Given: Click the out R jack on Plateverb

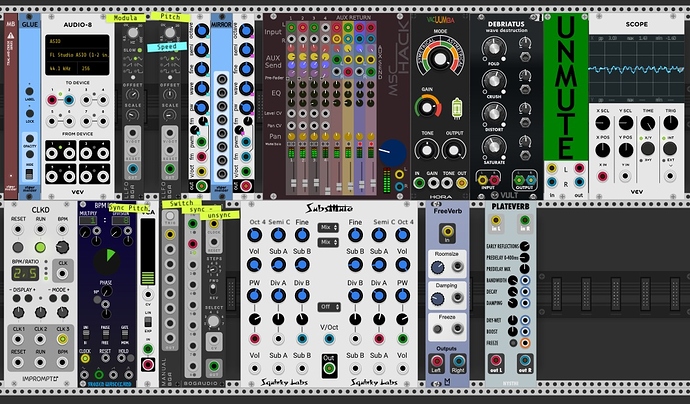Looking at the screenshot, I should pos(525,360).
